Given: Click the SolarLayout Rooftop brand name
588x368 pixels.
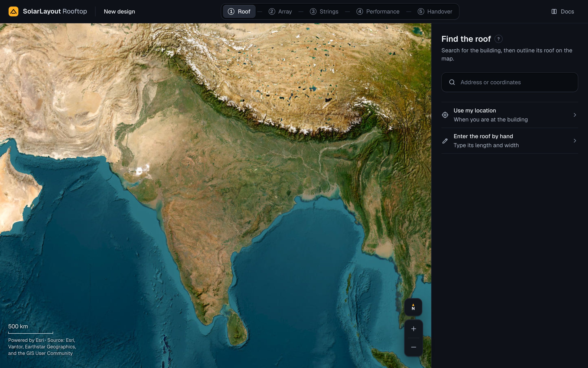Looking at the screenshot, I should click(55, 11).
